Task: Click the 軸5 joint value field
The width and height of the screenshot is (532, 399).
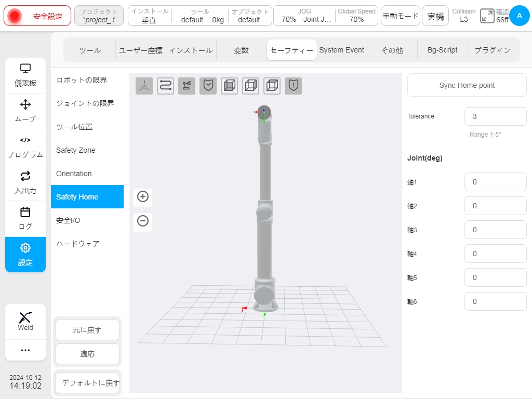Action: [x=495, y=277]
